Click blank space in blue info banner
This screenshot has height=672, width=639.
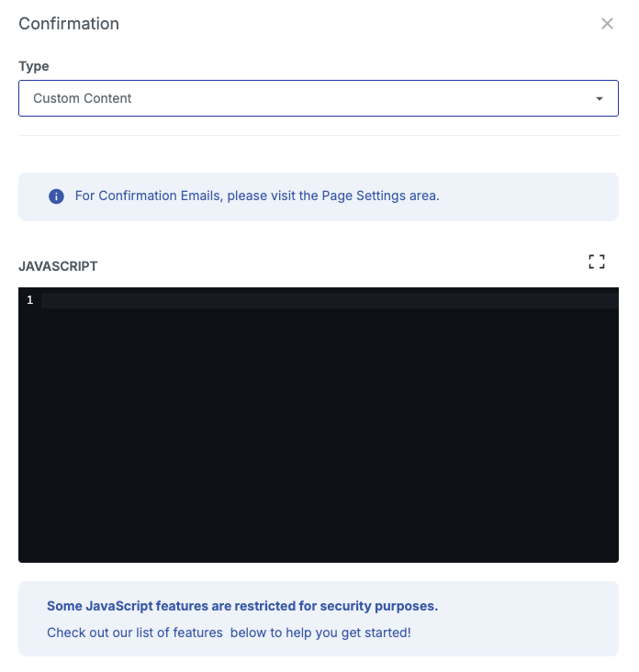pyautogui.click(x=527, y=197)
